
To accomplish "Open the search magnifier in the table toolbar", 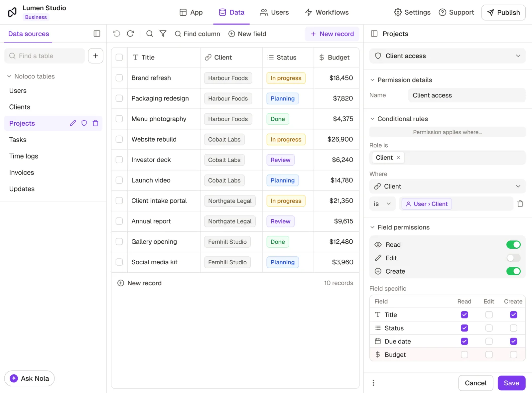I will coord(150,34).
